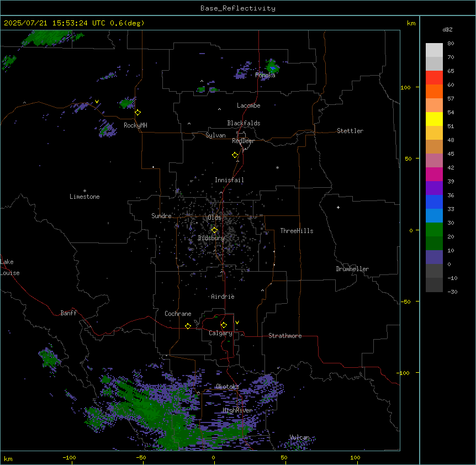Click the Okotoks city label
Image resolution: width=476 pixels, height=465 pixels.
click(x=228, y=387)
